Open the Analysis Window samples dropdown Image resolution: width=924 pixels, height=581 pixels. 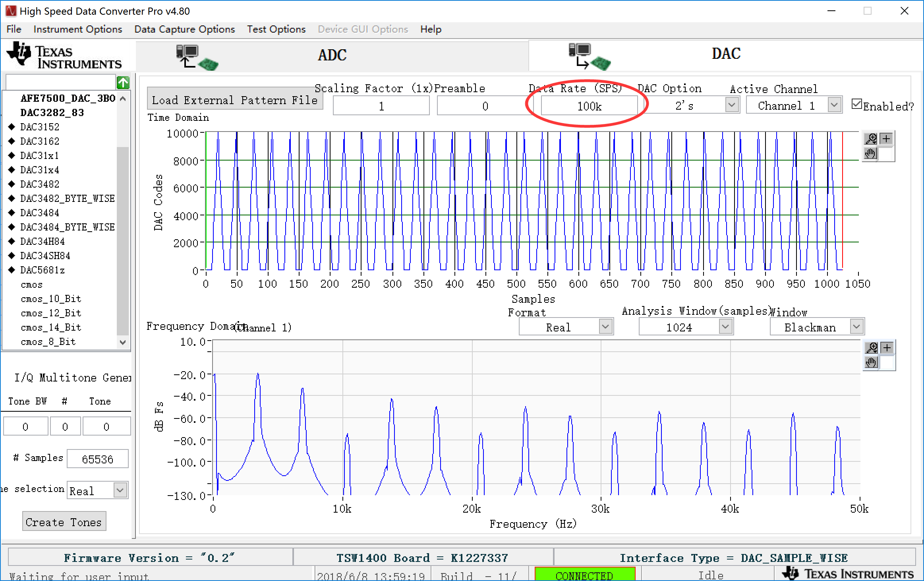[x=725, y=327]
